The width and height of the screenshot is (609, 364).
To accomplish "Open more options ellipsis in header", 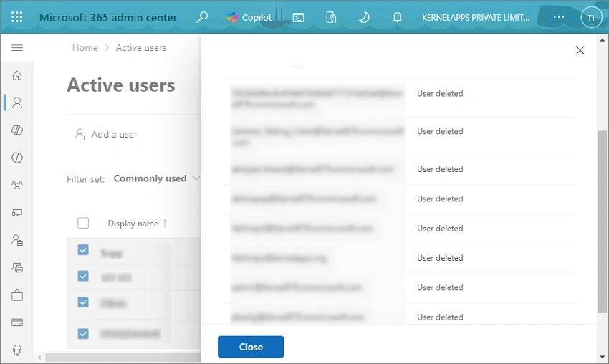I will (559, 17).
